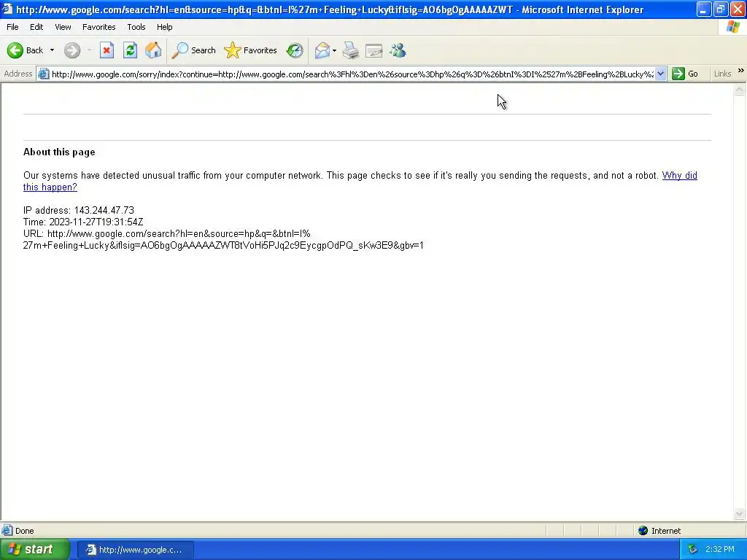Click the IE icon in the title bar
Viewport: 747px width, 560px height.
(7, 9)
